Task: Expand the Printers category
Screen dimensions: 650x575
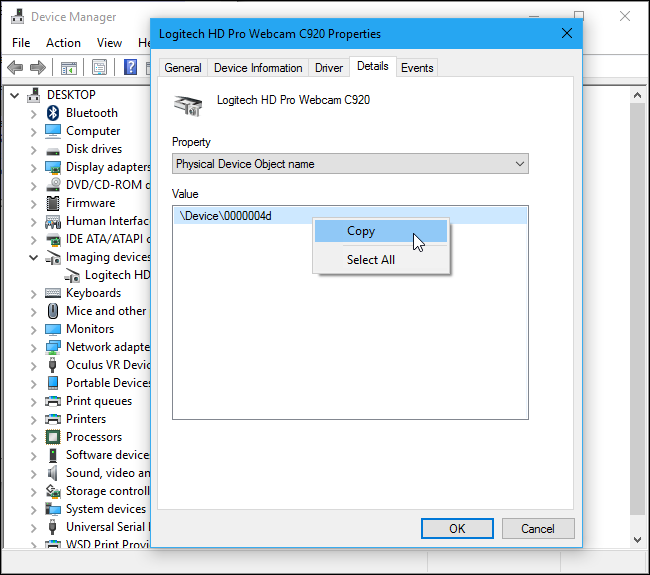Action: (34, 420)
